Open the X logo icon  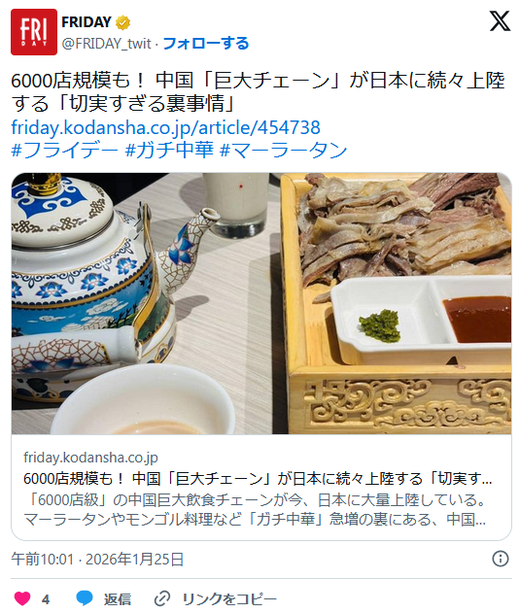[500, 21]
